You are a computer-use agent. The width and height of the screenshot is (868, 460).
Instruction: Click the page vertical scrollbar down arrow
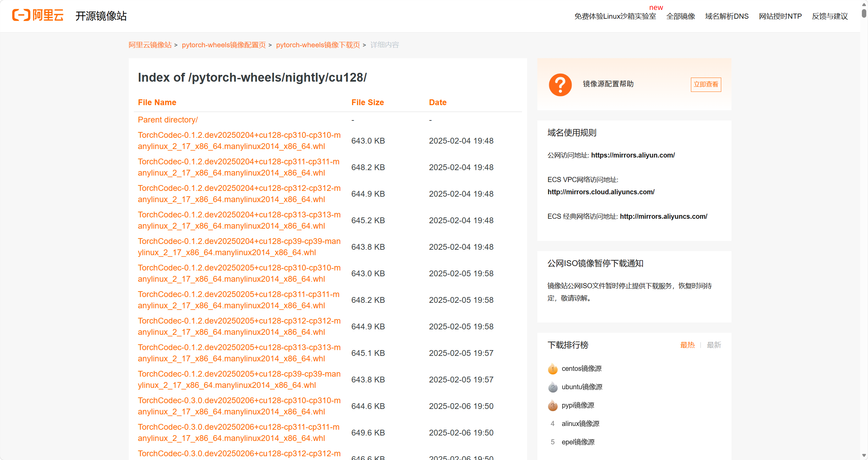coord(864,455)
